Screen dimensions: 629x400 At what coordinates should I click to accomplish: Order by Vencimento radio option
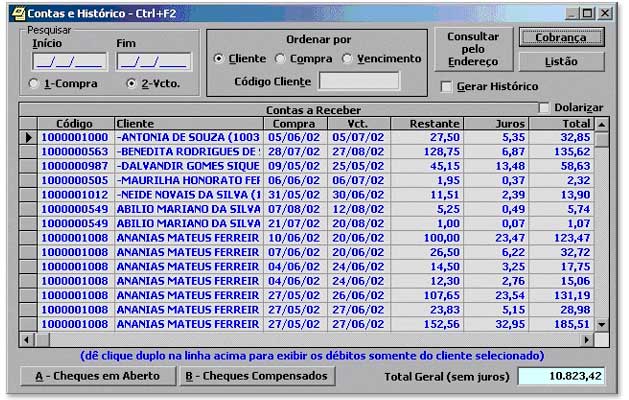[x=347, y=59]
